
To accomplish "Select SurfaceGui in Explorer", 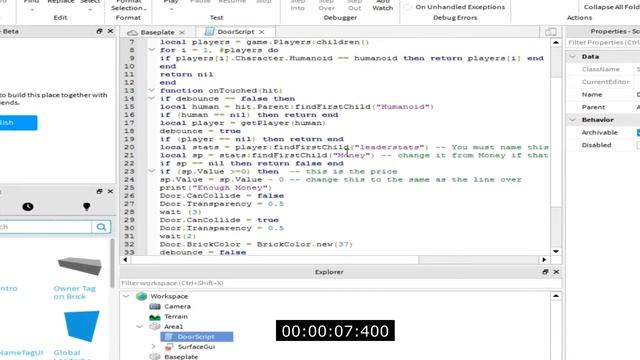I will click(x=196, y=347).
